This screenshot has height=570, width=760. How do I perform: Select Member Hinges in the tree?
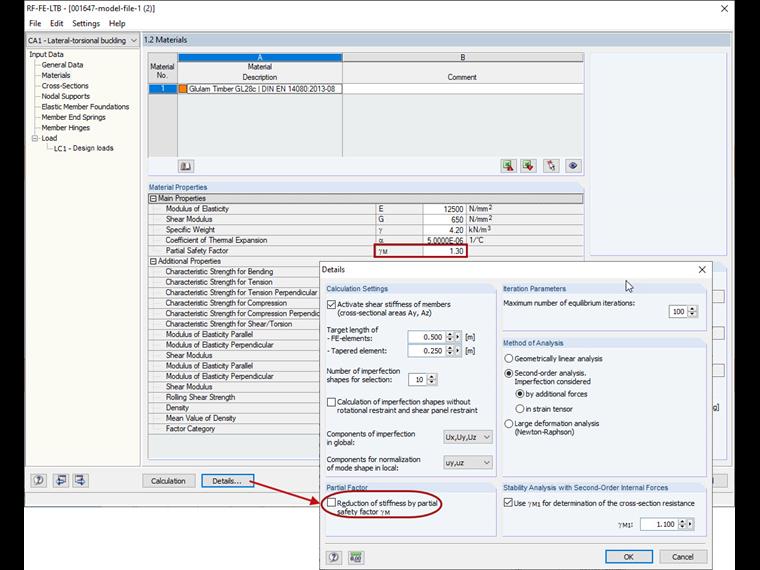pyautogui.click(x=65, y=128)
